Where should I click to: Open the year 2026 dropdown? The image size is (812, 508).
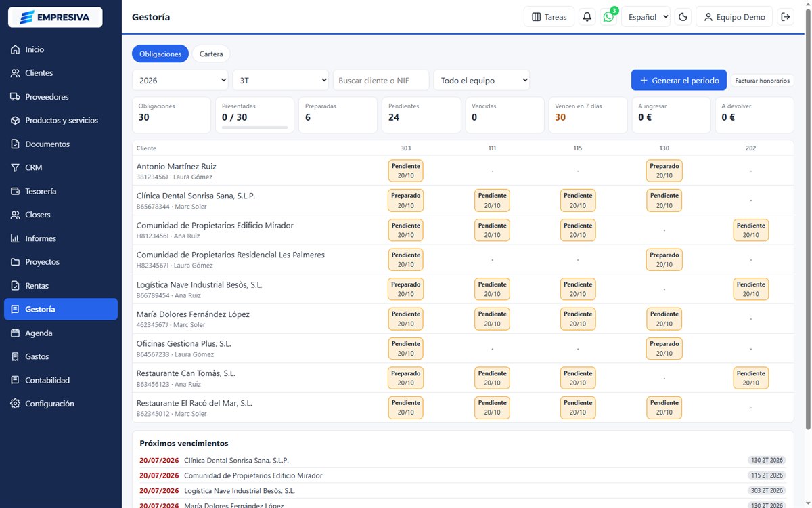tap(180, 80)
